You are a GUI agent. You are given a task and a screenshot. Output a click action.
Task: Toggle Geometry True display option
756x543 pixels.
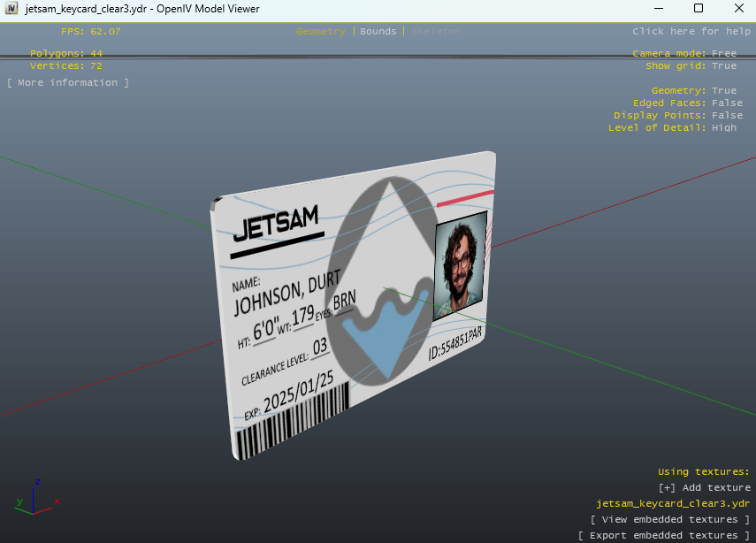[x=694, y=90]
